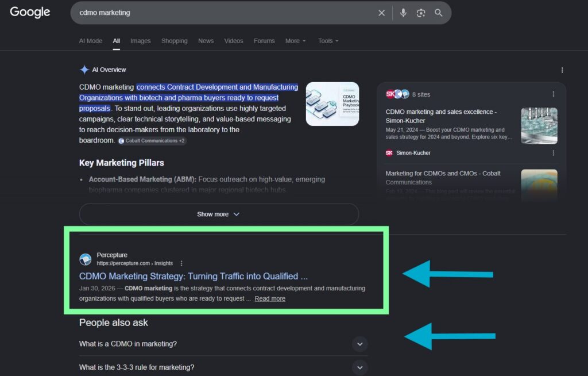Open the Cobalt Communications +2 source chip
The image size is (588, 376).
(x=152, y=141)
